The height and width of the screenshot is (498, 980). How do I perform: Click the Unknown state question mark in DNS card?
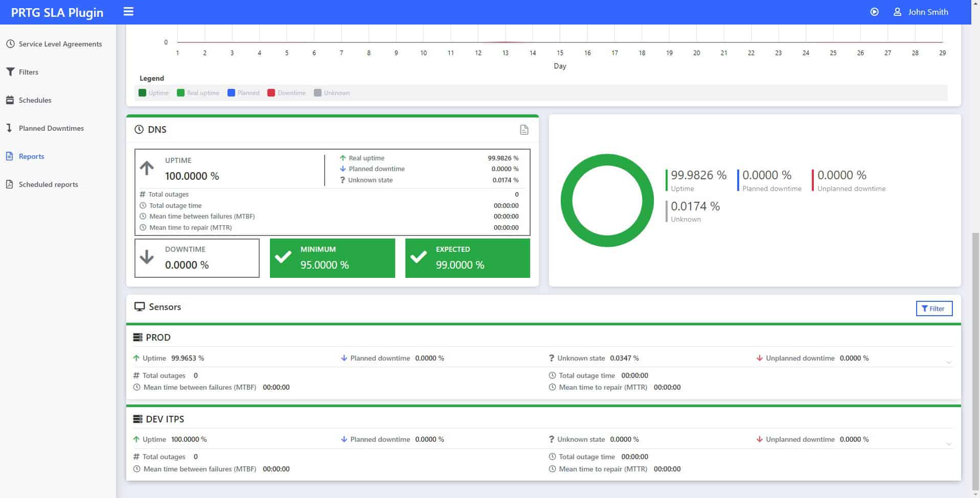click(343, 180)
